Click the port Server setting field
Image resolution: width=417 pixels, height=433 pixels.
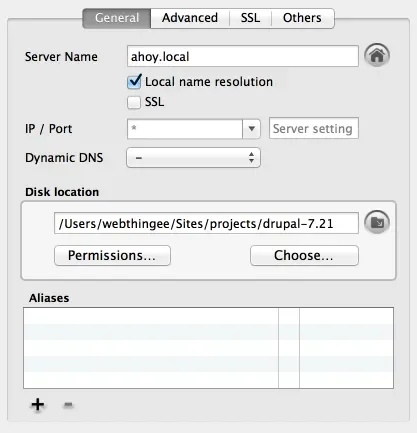tap(314, 128)
